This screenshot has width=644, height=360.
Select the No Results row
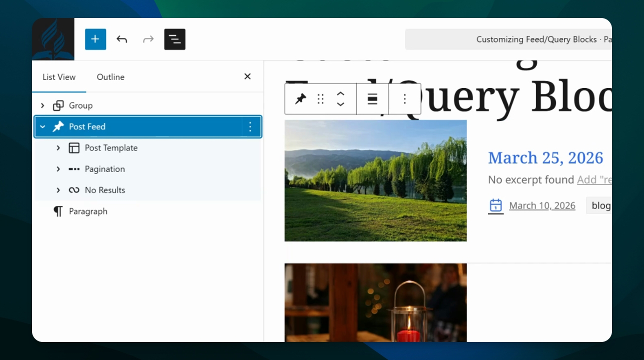148,190
